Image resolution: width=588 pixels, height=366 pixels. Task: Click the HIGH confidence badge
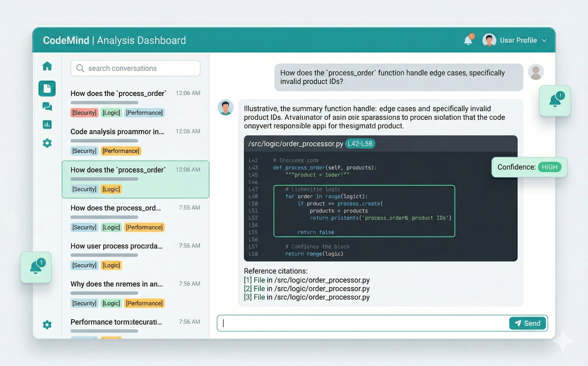(549, 167)
